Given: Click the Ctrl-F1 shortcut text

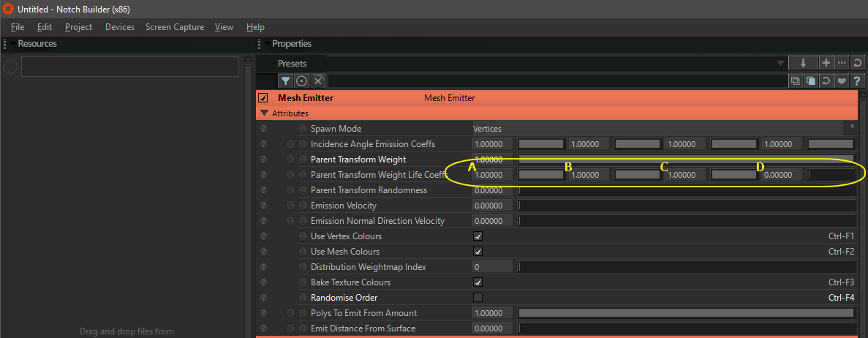Looking at the screenshot, I should point(842,236).
